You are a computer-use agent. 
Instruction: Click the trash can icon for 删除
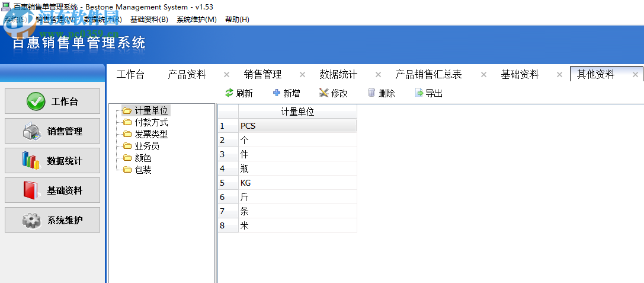click(371, 93)
